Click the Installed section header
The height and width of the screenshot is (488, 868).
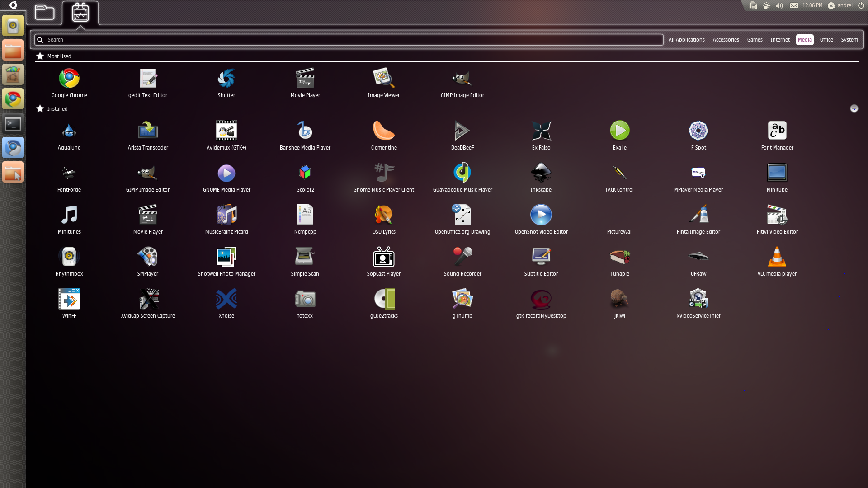click(57, 109)
